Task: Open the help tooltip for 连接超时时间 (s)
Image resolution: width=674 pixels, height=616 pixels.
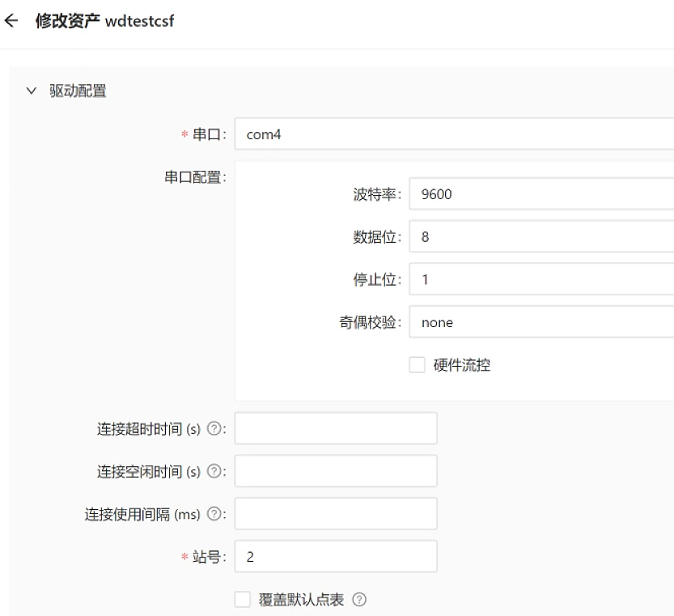Action: click(x=212, y=427)
